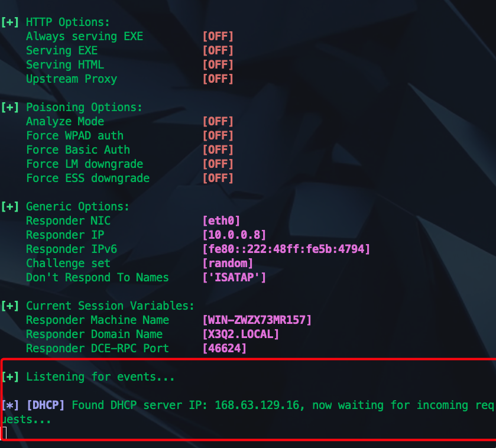Click the X3Q2.LOCAL domain name
This screenshot has width=496, height=448.
click(241, 335)
